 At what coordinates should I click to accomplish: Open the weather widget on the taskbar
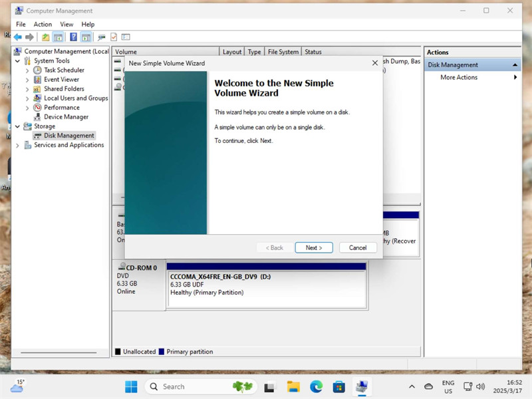[17, 386]
